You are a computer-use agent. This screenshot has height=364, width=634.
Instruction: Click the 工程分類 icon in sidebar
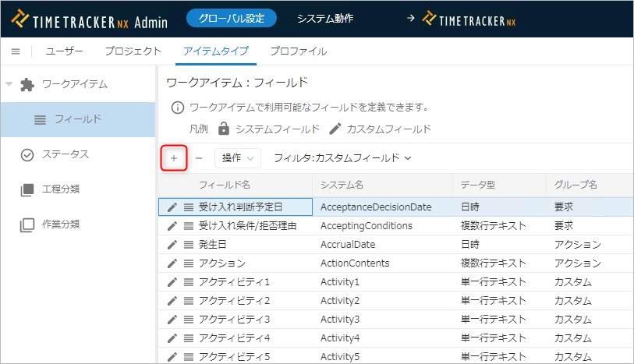(x=27, y=189)
